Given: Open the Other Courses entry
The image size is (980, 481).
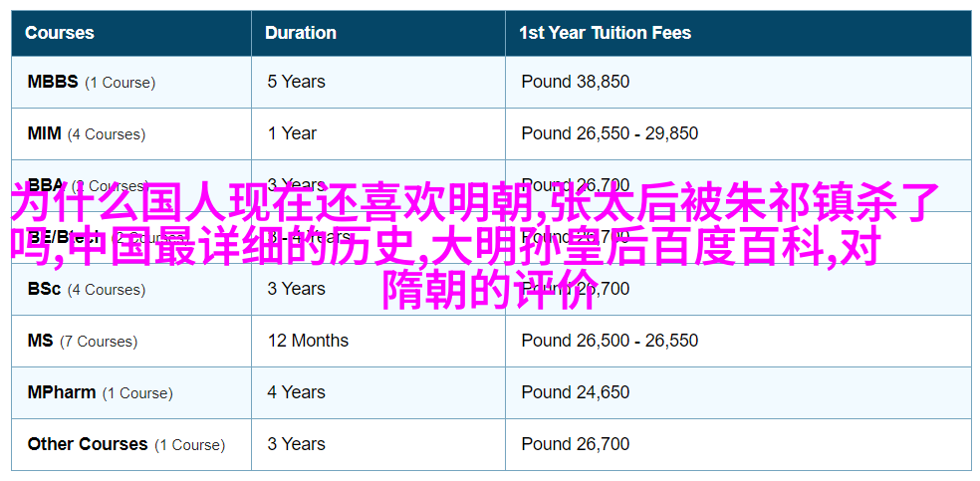Looking at the screenshot, I should point(88,445).
